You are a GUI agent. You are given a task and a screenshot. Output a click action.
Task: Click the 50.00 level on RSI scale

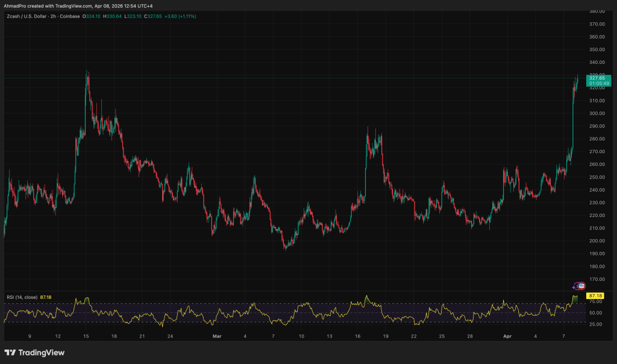tap(595, 313)
